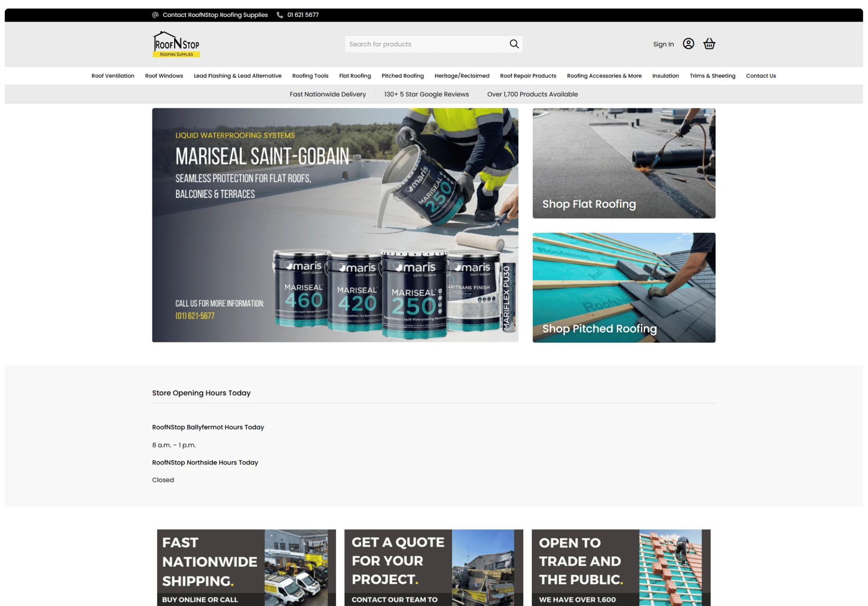Open the Roof Windows menu
The height and width of the screenshot is (606, 868).
point(164,76)
